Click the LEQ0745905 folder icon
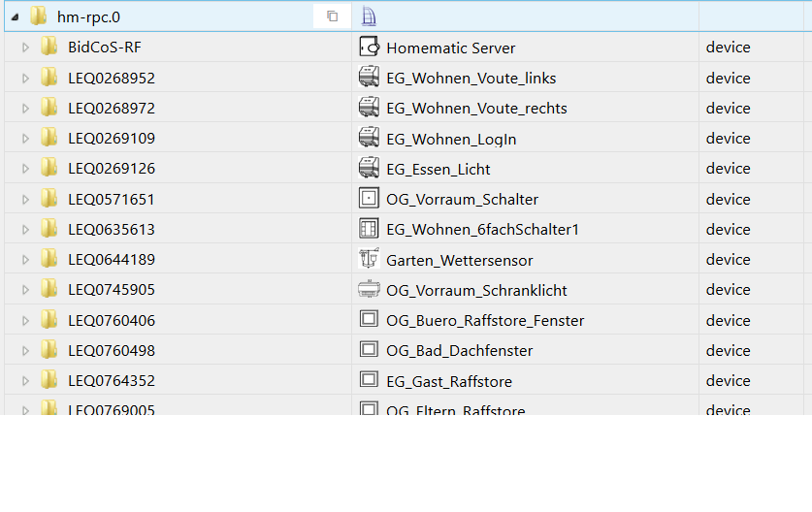 pos(49,289)
